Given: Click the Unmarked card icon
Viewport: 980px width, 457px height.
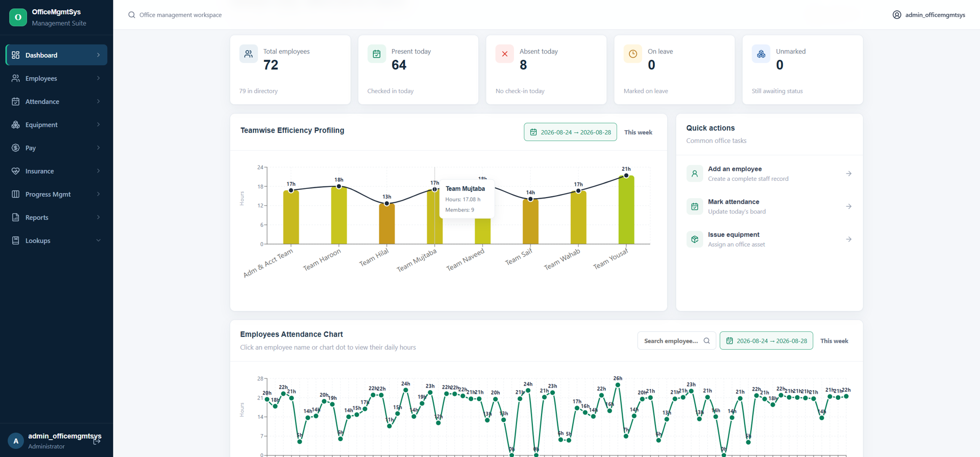Looking at the screenshot, I should click(761, 54).
